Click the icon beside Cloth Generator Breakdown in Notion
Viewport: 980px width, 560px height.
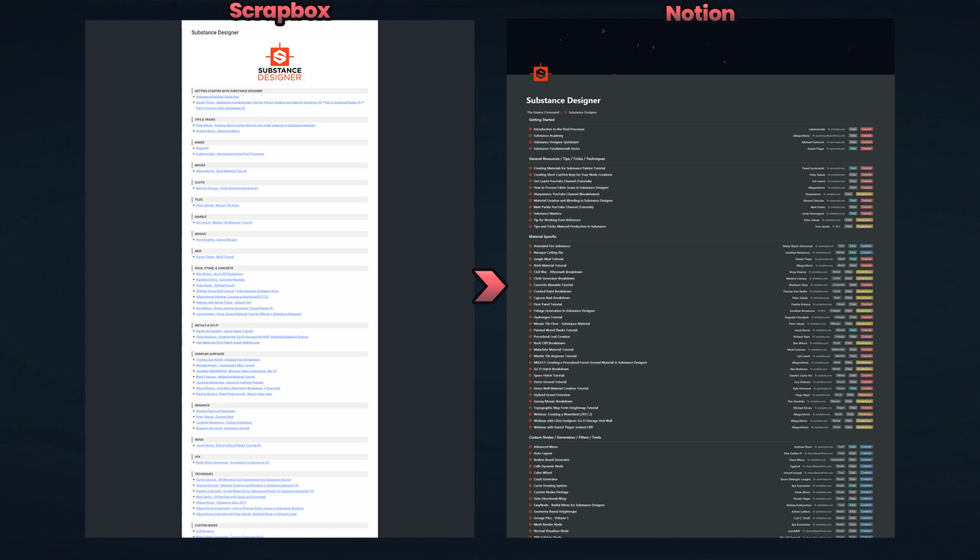pos(530,278)
